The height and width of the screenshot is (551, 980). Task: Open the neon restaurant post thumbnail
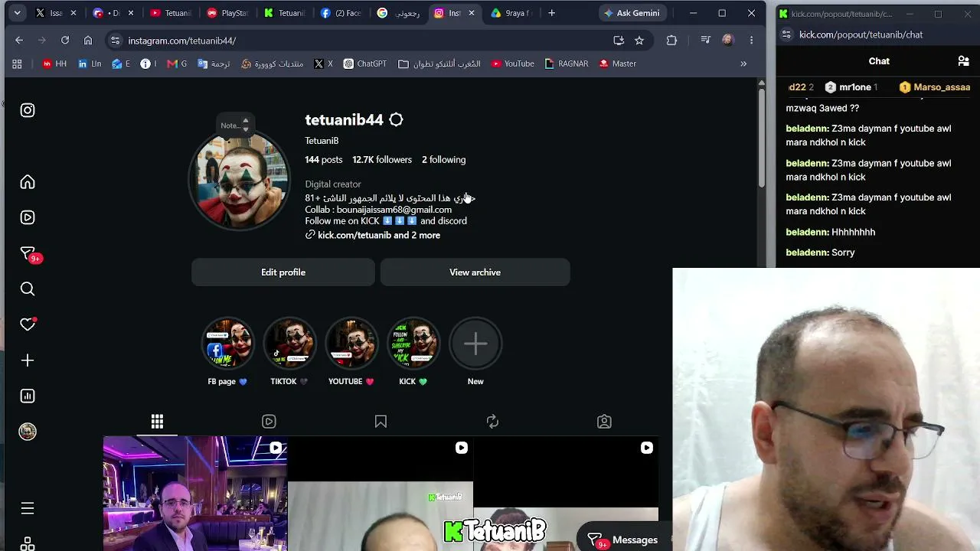195,494
